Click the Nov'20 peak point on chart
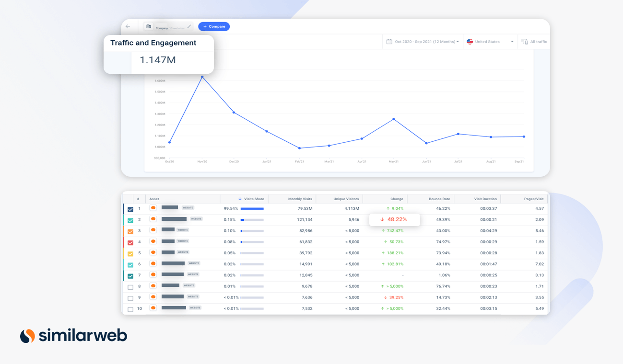 click(x=202, y=77)
